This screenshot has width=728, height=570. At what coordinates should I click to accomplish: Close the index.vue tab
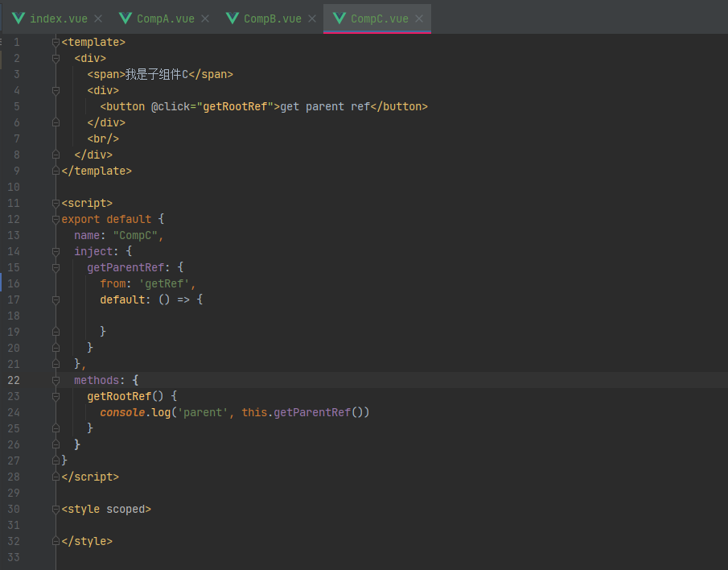[98, 19]
